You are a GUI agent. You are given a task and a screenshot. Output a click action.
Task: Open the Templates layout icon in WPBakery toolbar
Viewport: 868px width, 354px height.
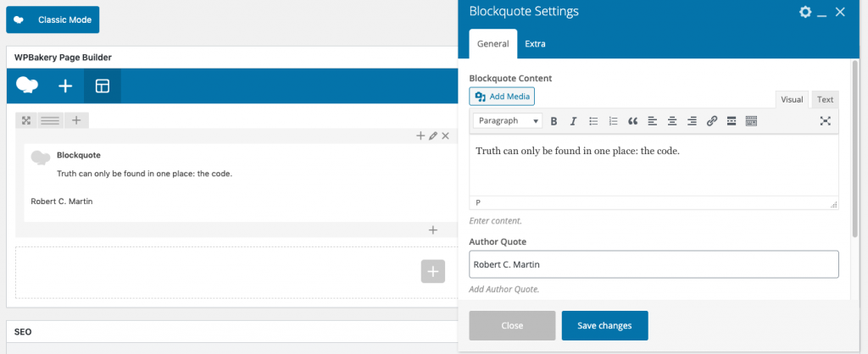click(x=103, y=86)
